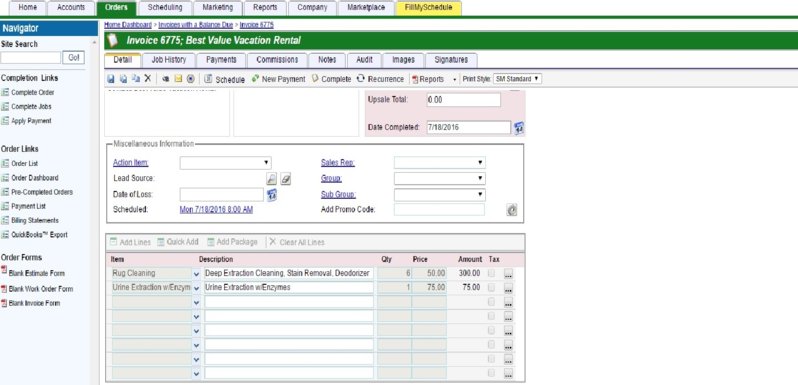Switch to the Job History tab
This screenshot has width=798, height=385.
point(168,60)
